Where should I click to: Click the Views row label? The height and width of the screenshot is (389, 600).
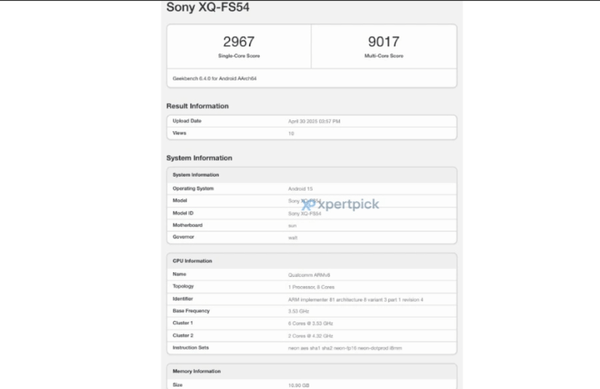(179, 133)
